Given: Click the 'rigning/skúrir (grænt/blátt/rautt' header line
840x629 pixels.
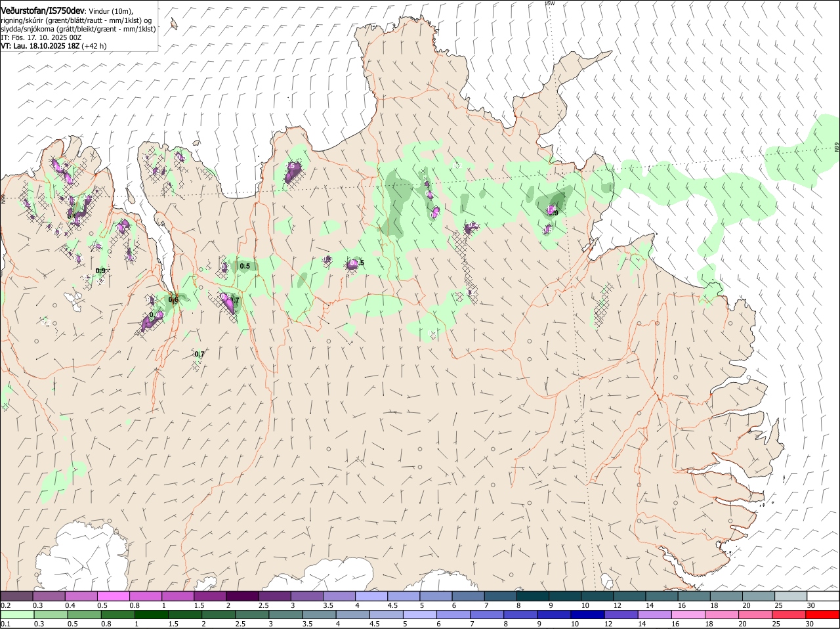Looking at the screenshot, I should (76, 20).
